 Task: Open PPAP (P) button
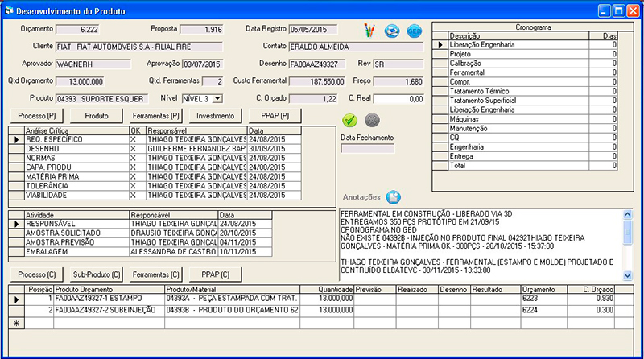275,116
